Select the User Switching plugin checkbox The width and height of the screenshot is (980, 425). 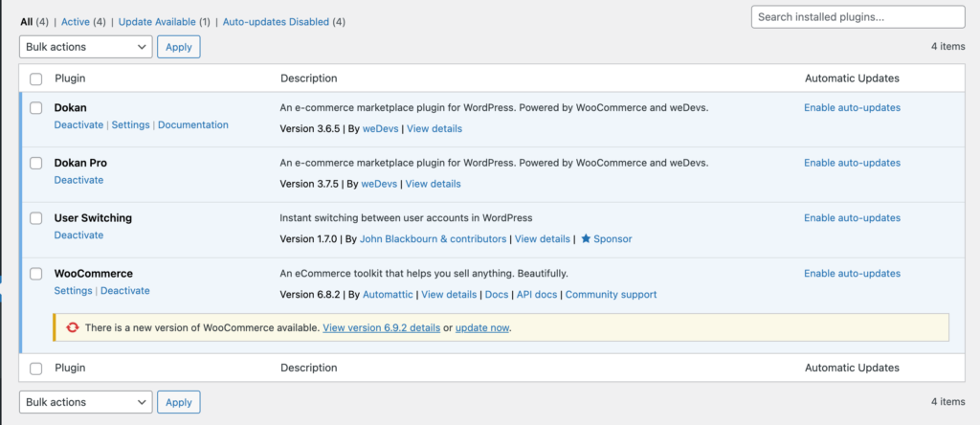tap(36, 218)
